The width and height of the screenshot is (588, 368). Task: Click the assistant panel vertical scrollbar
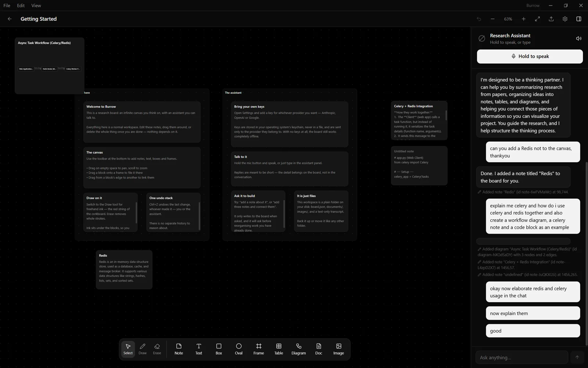coord(586,254)
